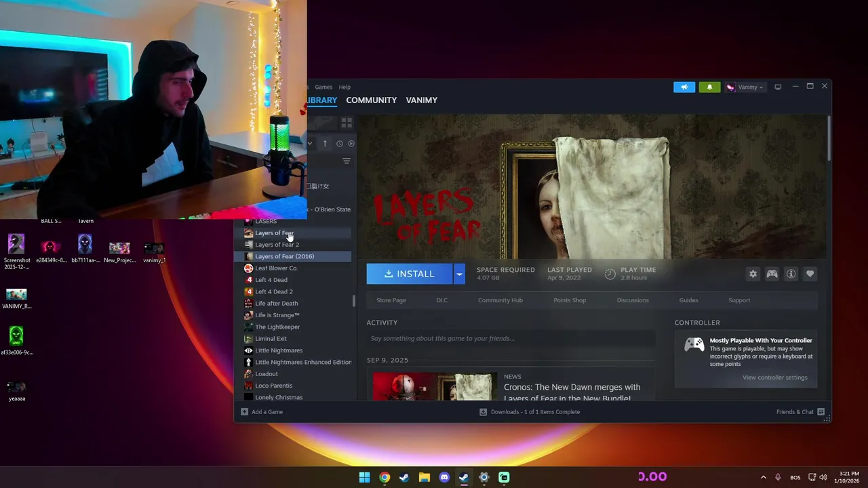Add game to favorites with heart icon
This screenshot has width=868, height=488.
[810, 274]
